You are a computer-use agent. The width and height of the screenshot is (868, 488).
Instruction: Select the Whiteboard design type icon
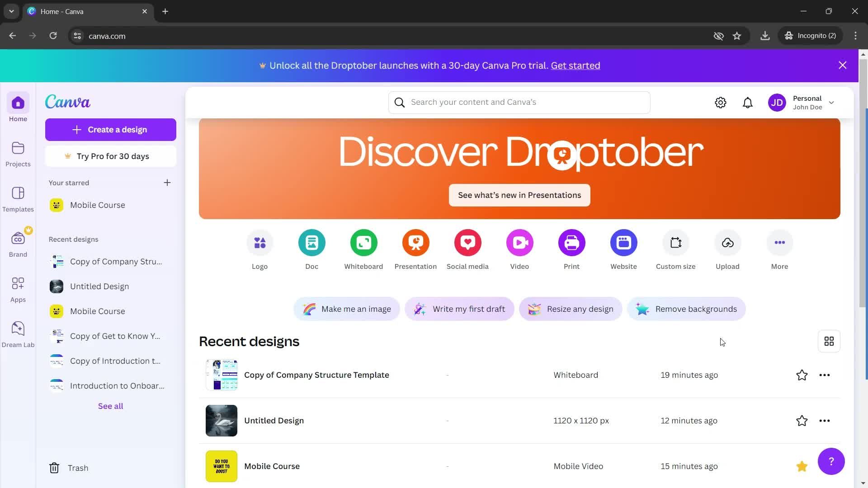click(364, 243)
